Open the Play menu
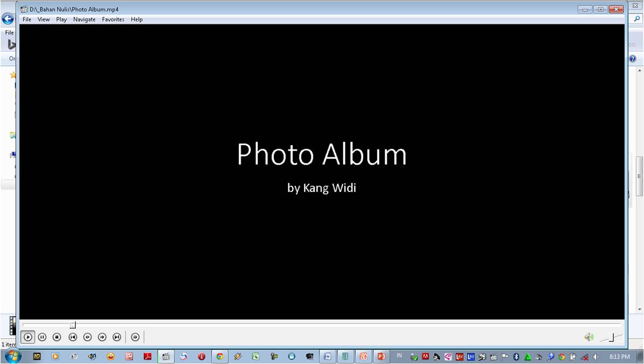 click(61, 19)
